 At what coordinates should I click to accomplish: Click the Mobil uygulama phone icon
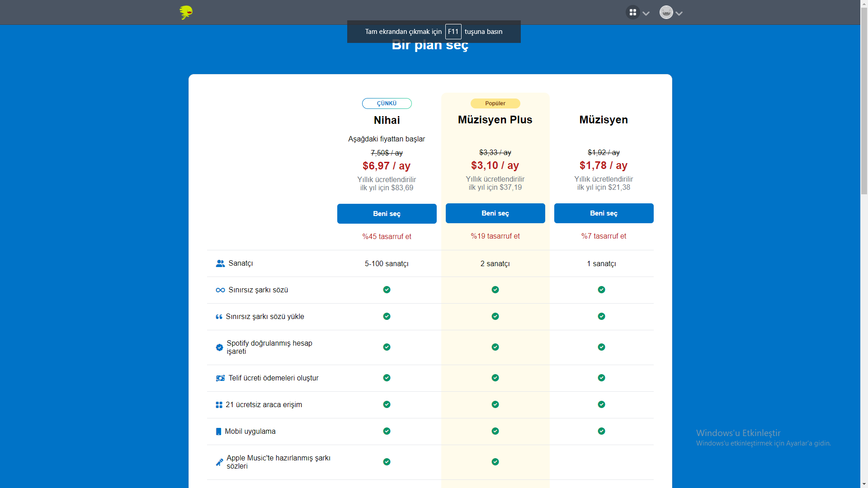click(x=218, y=432)
